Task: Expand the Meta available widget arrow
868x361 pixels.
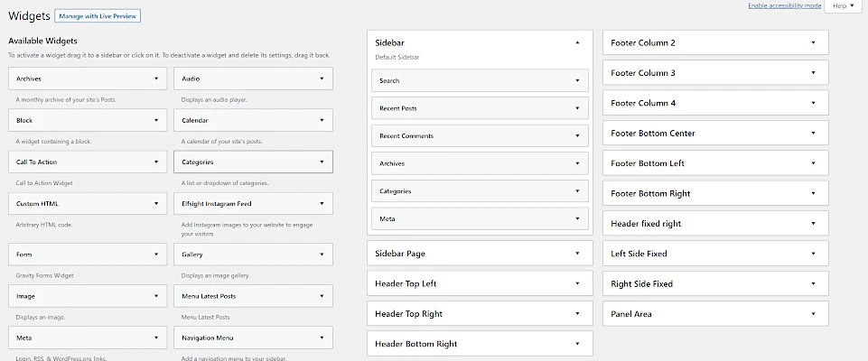Action: [x=156, y=338]
